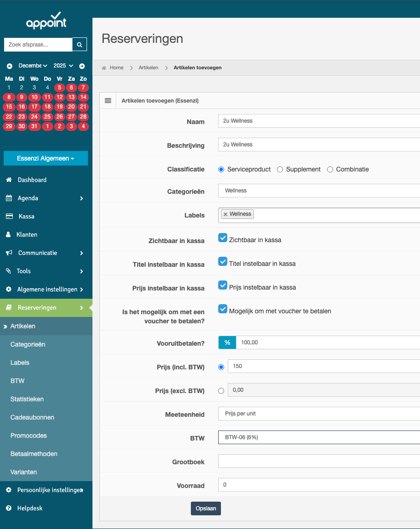Go to next month arrow icon

pos(82,66)
